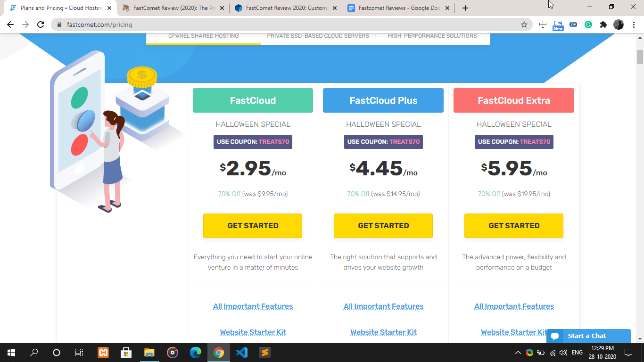Open All Important Features for FastCloud
Viewport: 644px width, 362px height.
pos(253,306)
